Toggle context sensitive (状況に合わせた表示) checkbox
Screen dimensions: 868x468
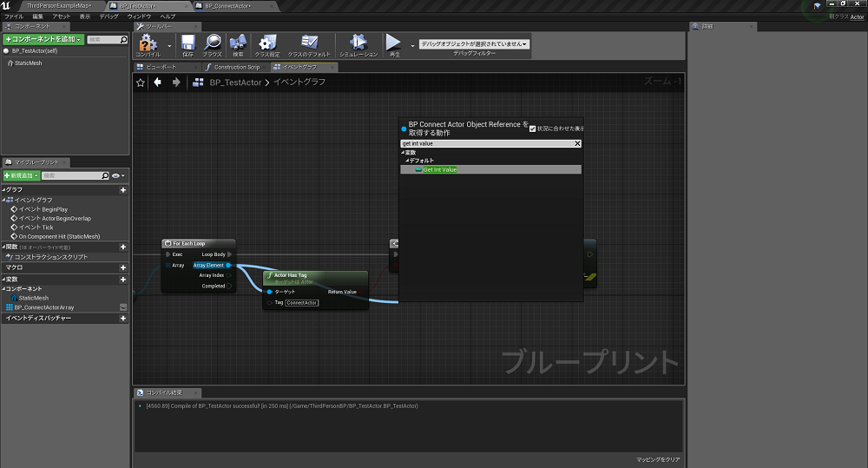(x=533, y=129)
